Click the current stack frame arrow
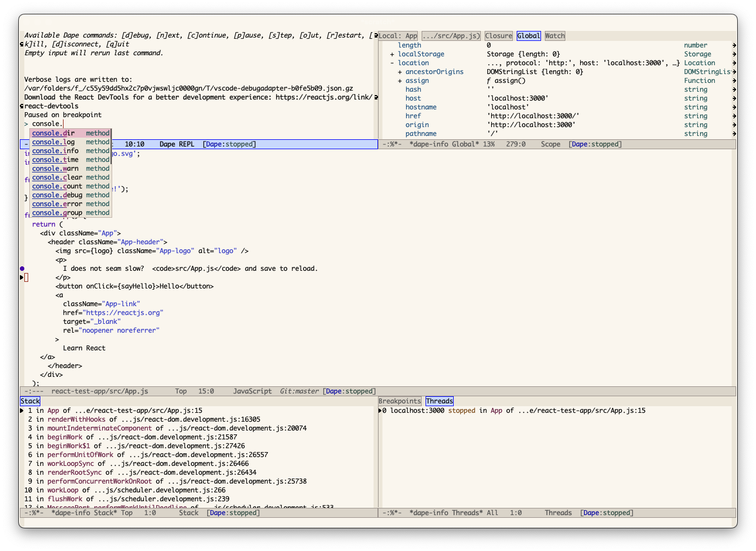Viewport: 756px width, 551px height. click(x=22, y=411)
